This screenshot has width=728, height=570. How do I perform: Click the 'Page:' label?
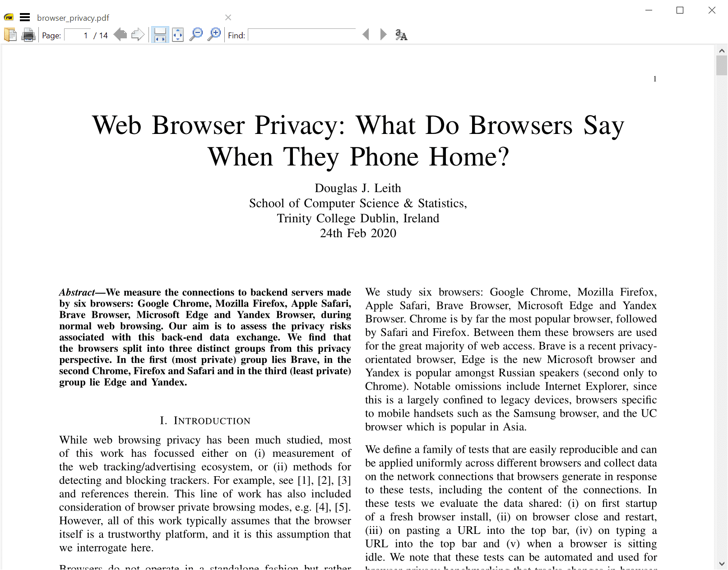51,36
